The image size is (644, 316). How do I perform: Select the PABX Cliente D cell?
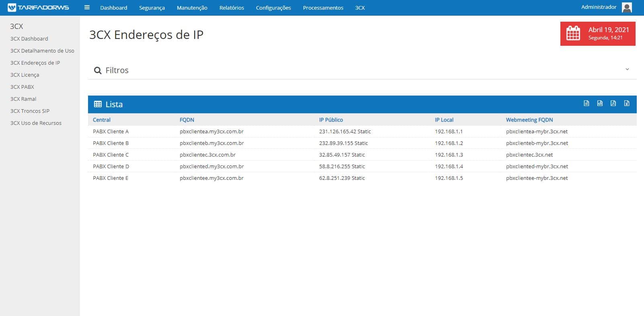pos(111,166)
